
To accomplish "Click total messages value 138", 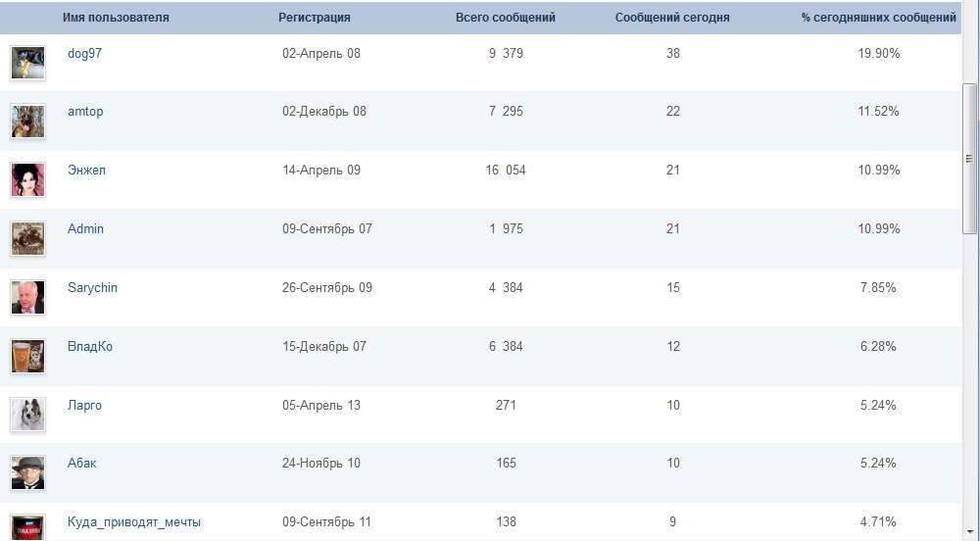I will click(506, 521).
